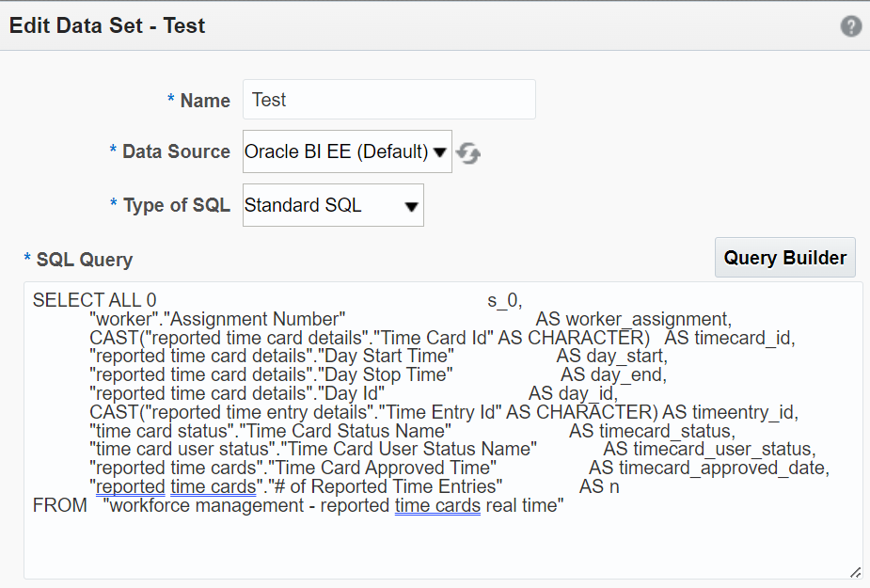Open the help icon in dialog header
Viewport: 870px width, 588px height.
point(850,26)
